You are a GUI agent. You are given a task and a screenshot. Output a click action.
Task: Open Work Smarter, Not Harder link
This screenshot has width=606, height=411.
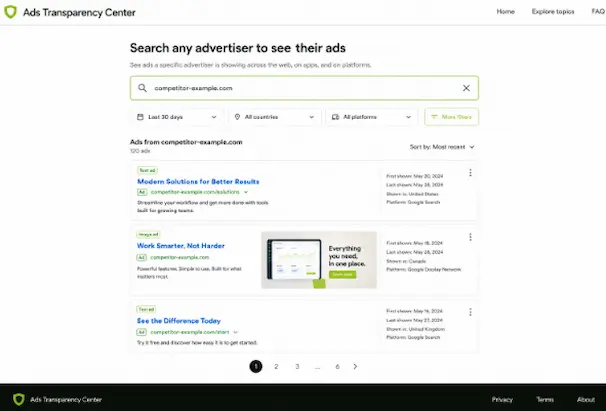(180, 246)
